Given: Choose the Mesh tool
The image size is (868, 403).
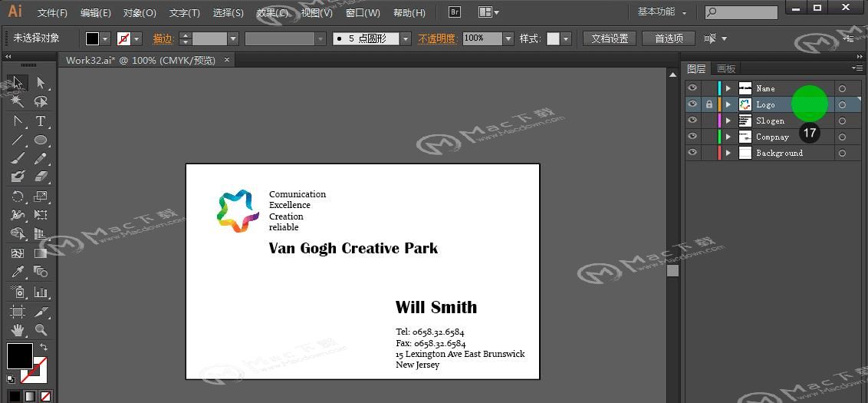Looking at the screenshot, I should [x=18, y=253].
